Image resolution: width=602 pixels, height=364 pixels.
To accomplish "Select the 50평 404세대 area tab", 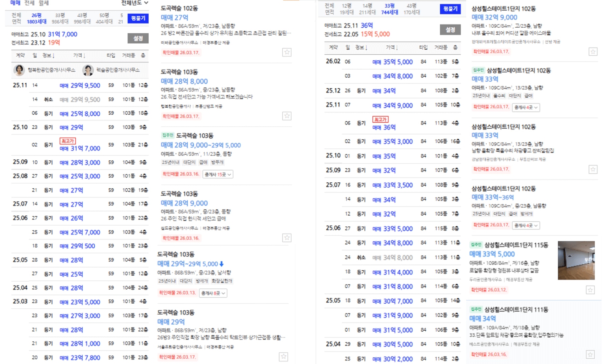I will point(104,18).
